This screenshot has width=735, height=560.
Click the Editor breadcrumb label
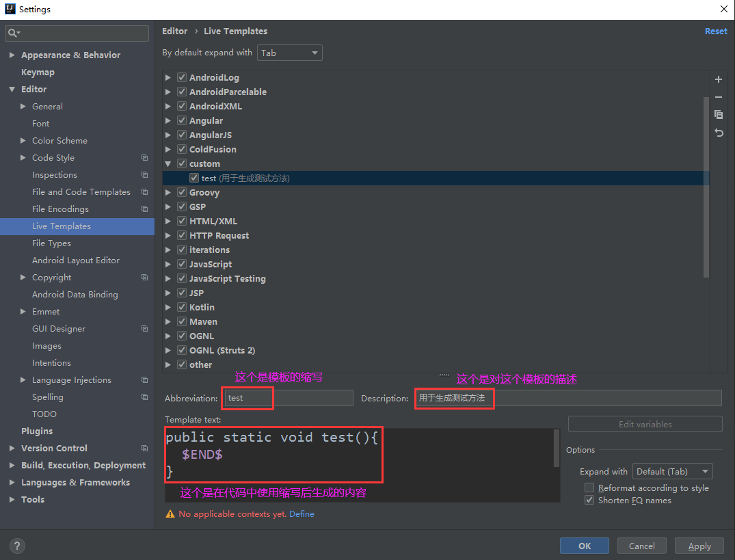[x=174, y=31]
